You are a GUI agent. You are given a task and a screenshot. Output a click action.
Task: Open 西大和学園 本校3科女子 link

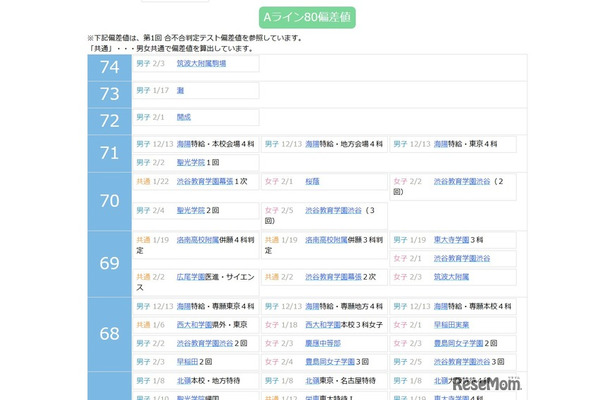323,325
